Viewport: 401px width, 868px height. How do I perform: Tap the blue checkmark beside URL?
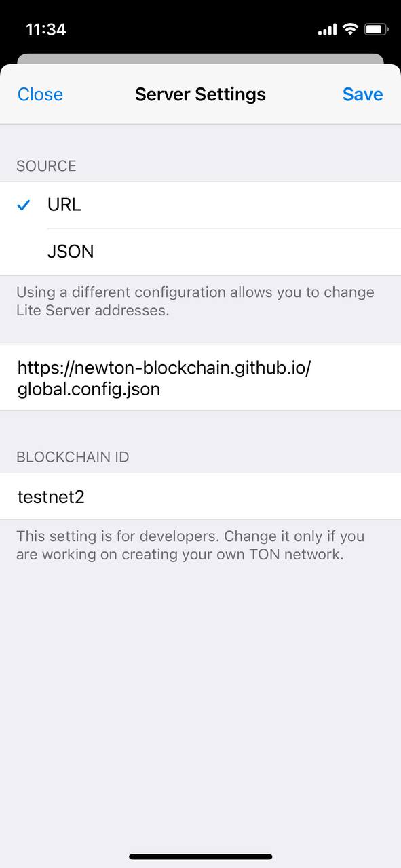[24, 205]
